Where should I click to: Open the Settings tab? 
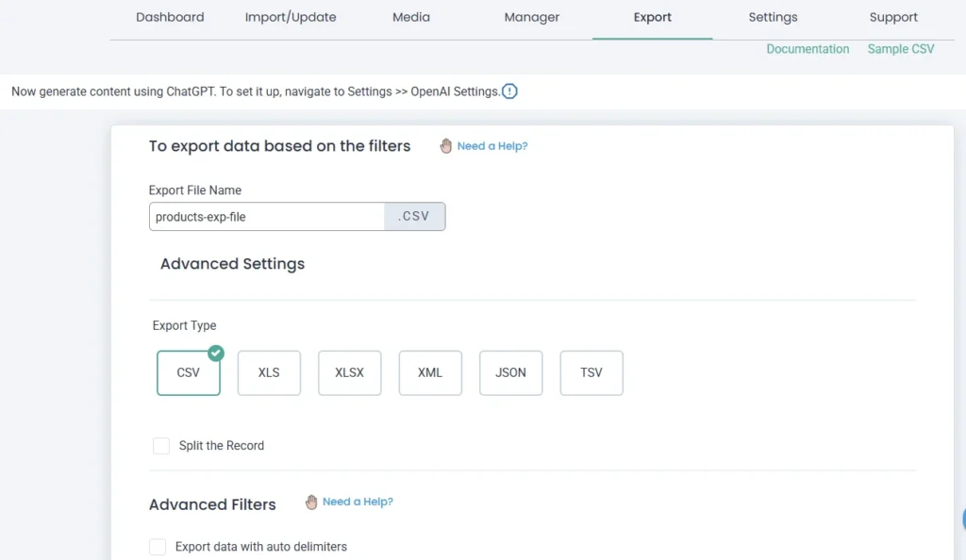click(773, 17)
